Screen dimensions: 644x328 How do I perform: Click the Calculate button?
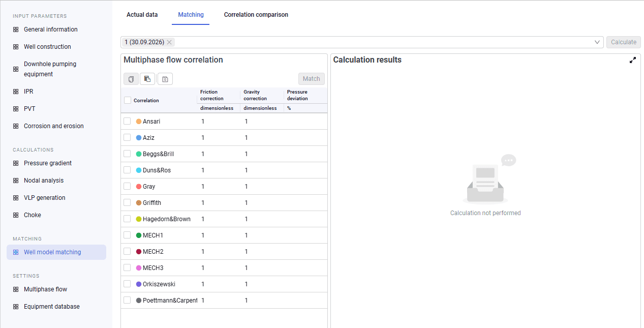(x=624, y=42)
